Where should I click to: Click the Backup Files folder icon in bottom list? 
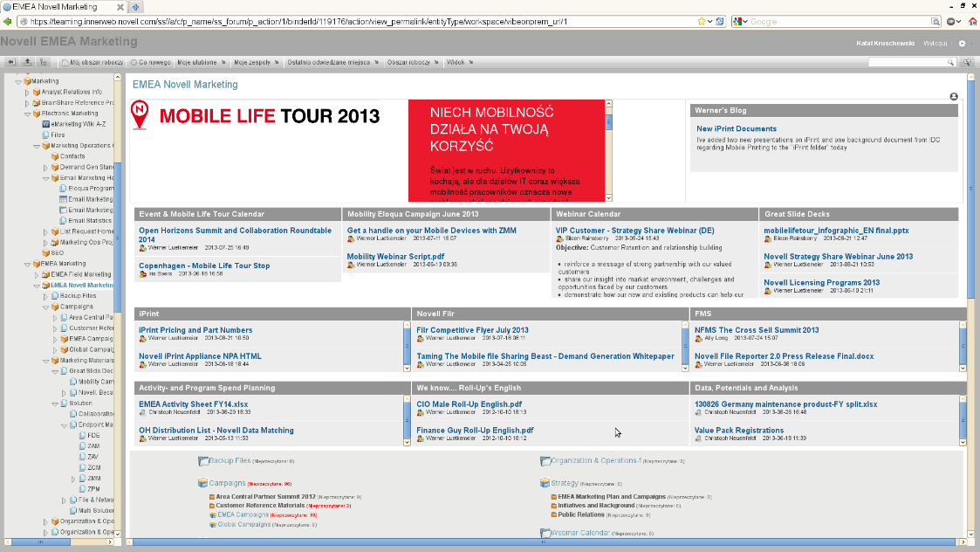tap(203, 461)
